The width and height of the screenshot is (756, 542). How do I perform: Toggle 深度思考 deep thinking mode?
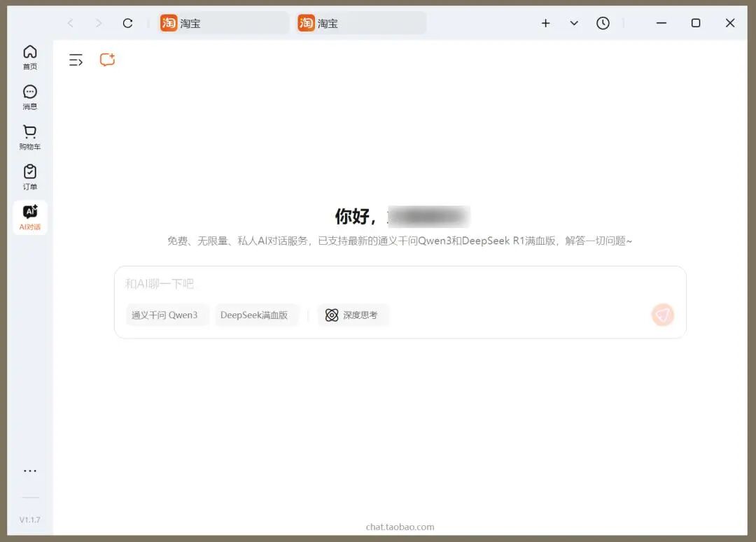(353, 315)
